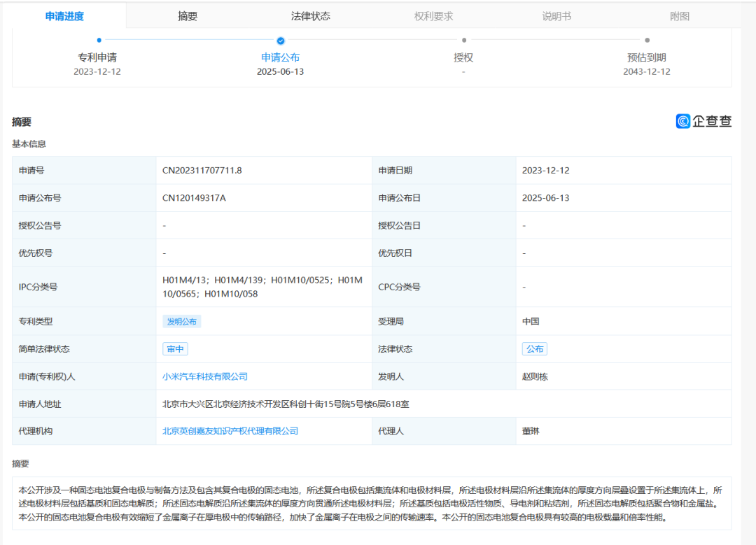756x545 pixels.
Task: Click the applicant address 北京市大兴区 text
Action: pyautogui.click(x=286, y=404)
